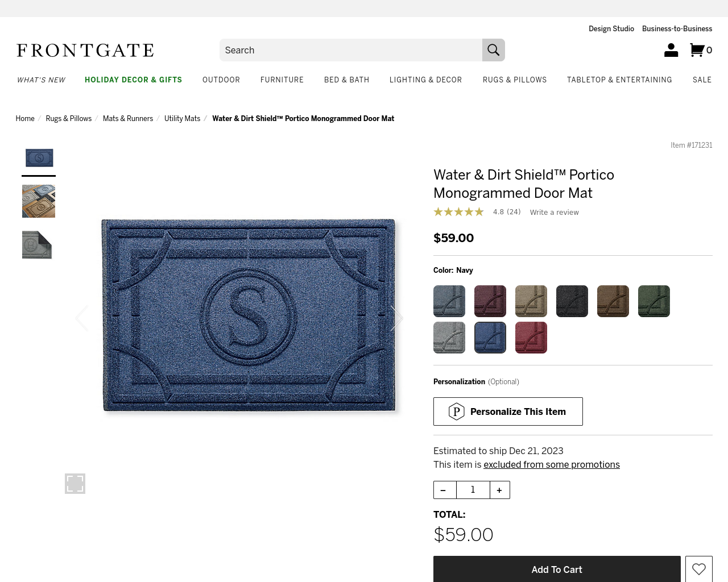
Task: Decrease quantity with minus button
Action: coord(444,490)
